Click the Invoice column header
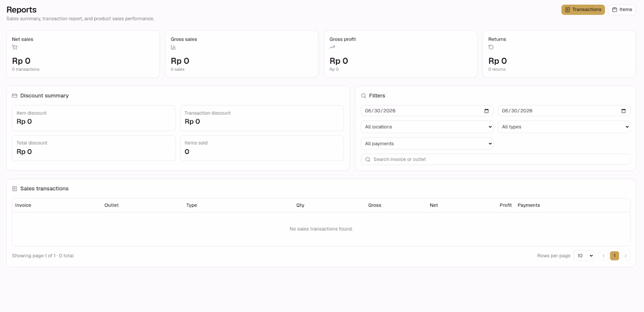This screenshot has width=644, height=312. [x=23, y=205]
